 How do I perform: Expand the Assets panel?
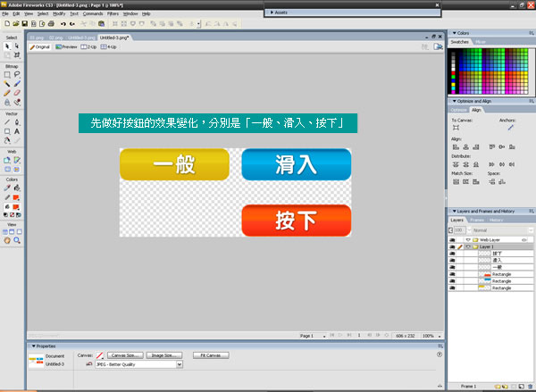(272, 13)
